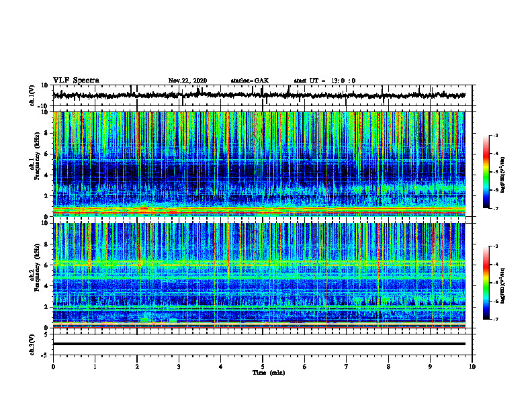
Task: Click the lower colorbar 'log(PSD)' unit label
Action: click(x=503, y=285)
